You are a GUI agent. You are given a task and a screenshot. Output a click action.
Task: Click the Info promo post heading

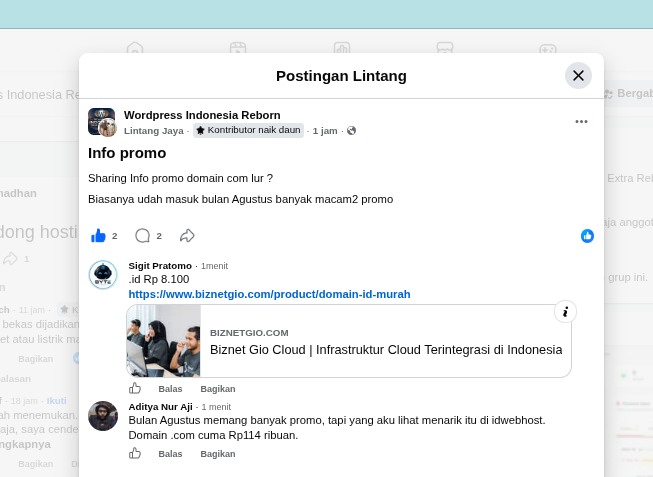click(x=127, y=153)
